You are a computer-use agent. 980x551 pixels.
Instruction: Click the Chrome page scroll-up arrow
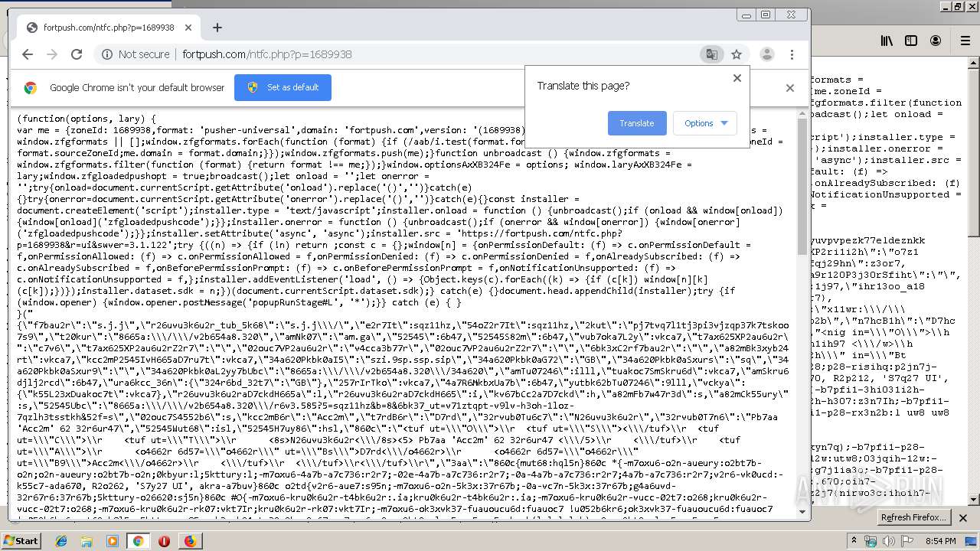point(803,114)
